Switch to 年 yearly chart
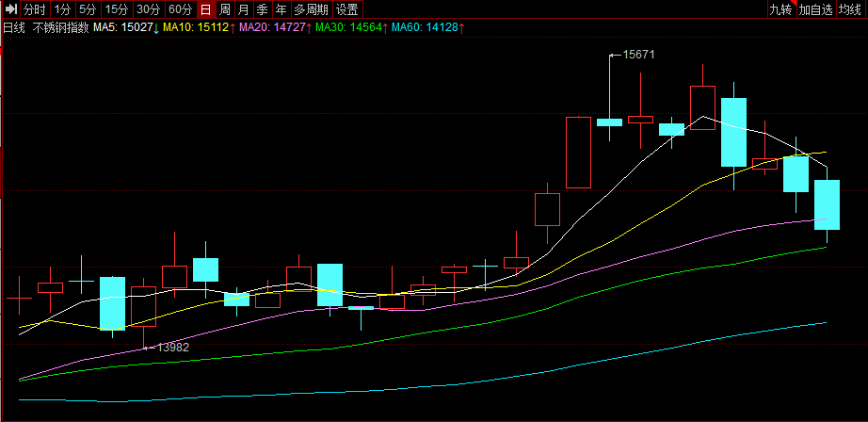This screenshot has width=868, height=422. [x=281, y=8]
